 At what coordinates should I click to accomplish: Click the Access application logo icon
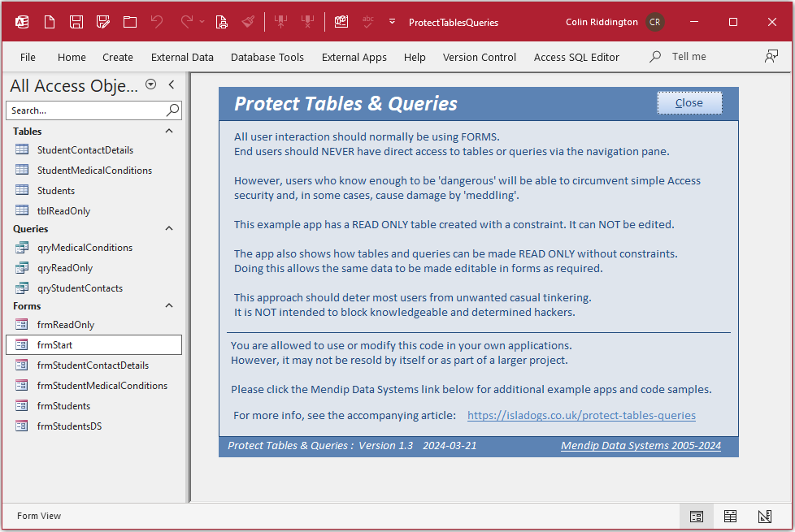click(22, 22)
